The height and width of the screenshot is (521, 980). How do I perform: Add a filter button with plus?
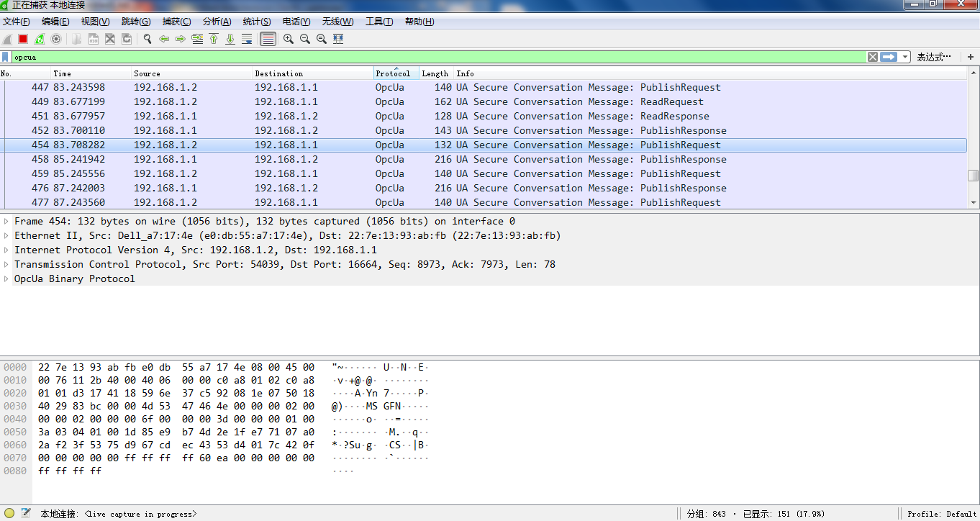click(x=971, y=57)
